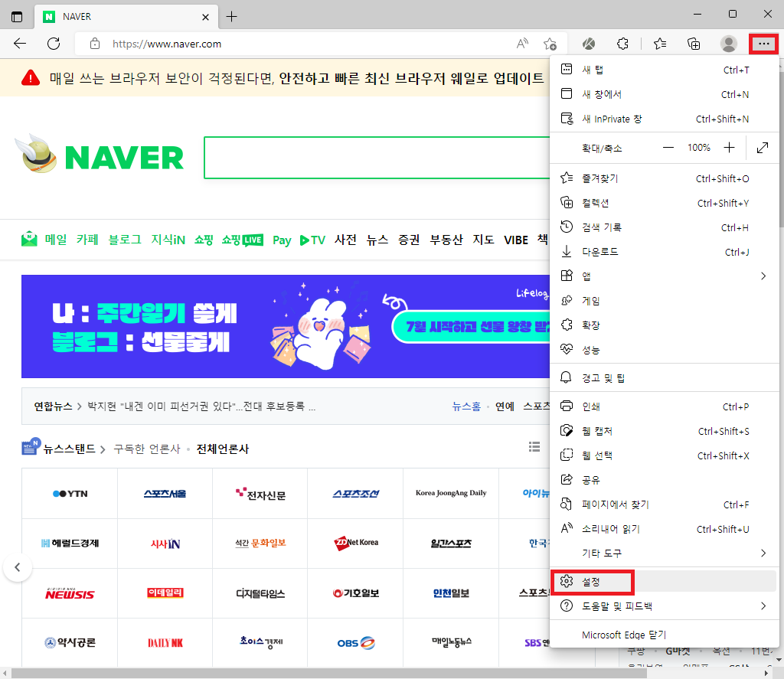Screen dimensions: 784x679
Task: Open 뉴스홈 link
Action: click(x=466, y=406)
